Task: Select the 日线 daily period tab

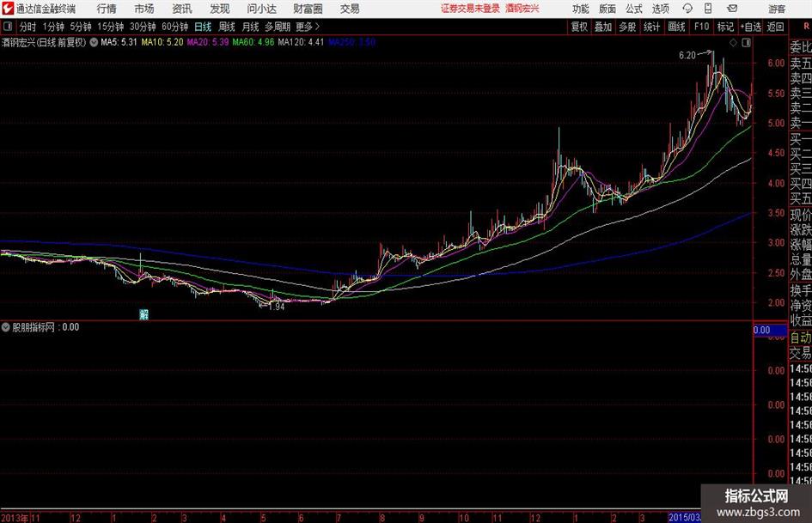Action: coord(203,27)
